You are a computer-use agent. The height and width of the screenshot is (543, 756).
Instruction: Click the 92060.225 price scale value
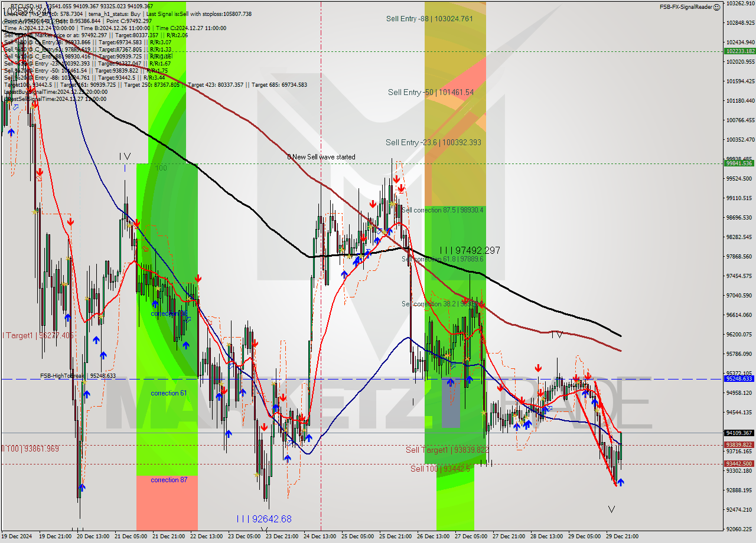[739, 529]
